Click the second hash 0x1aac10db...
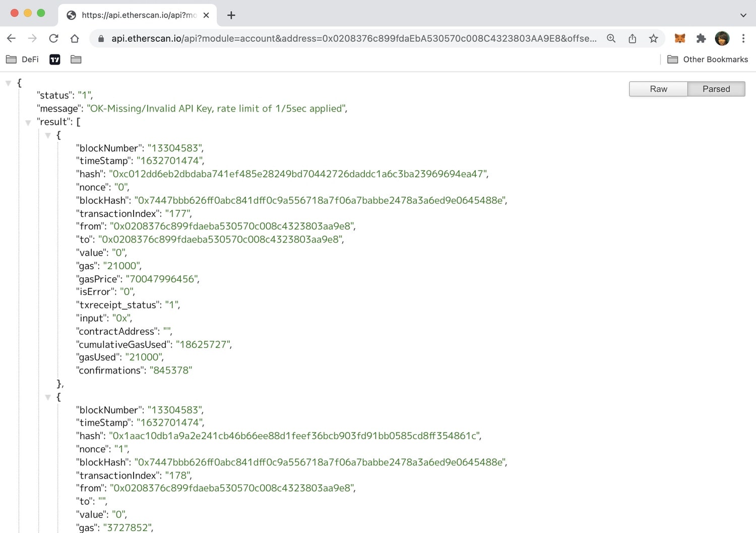 click(x=295, y=436)
